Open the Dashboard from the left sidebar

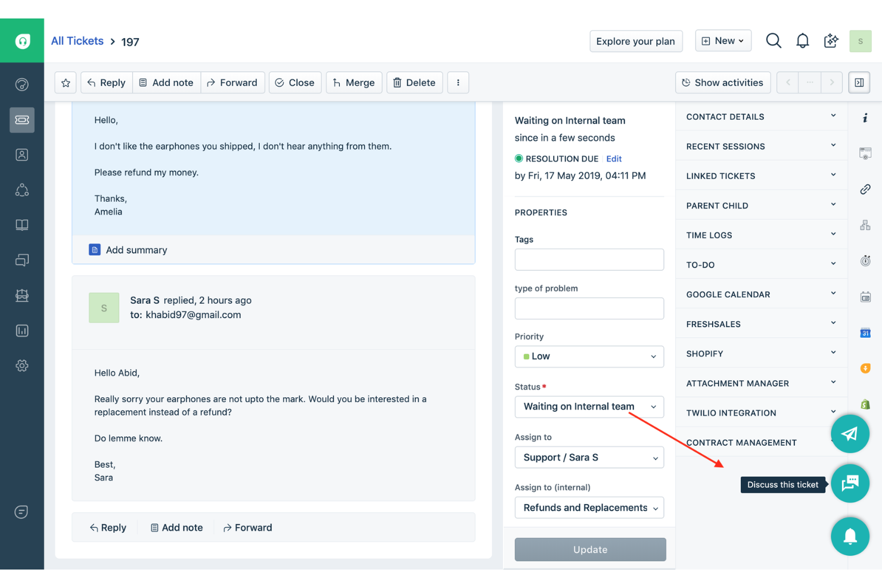point(22,84)
